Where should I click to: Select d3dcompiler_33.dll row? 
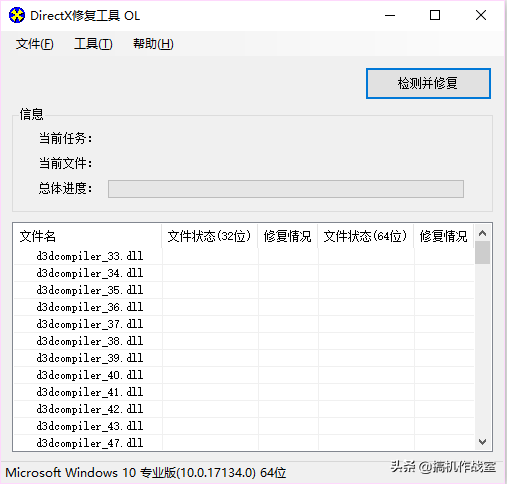coord(244,256)
